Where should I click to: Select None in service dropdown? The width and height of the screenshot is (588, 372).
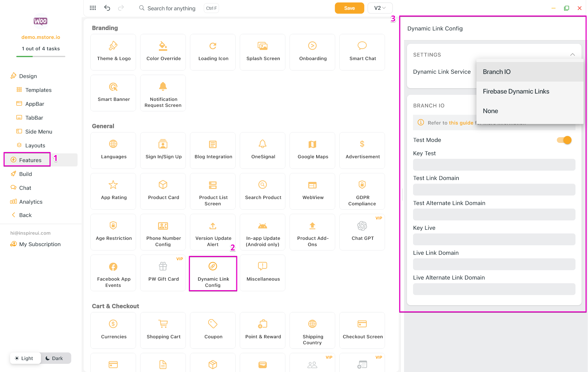pos(490,111)
